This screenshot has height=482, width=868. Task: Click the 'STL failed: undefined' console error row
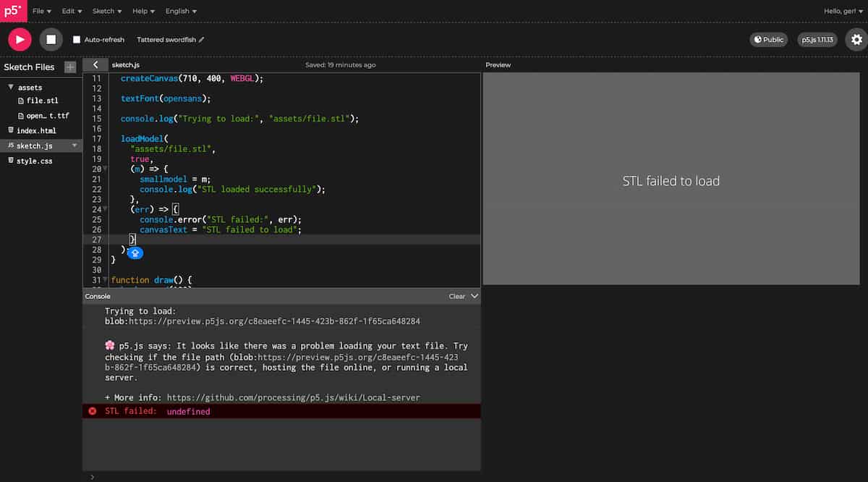(281, 411)
